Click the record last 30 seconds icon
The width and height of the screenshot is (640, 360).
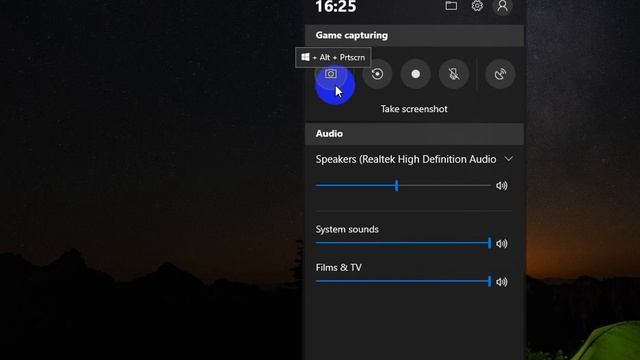pos(377,74)
